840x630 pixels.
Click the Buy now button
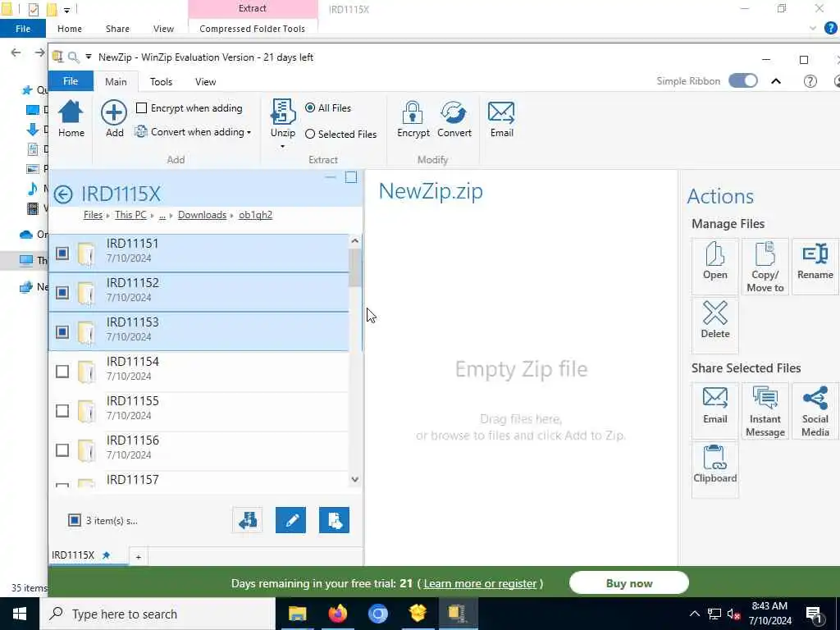pyautogui.click(x=629, y=583)
